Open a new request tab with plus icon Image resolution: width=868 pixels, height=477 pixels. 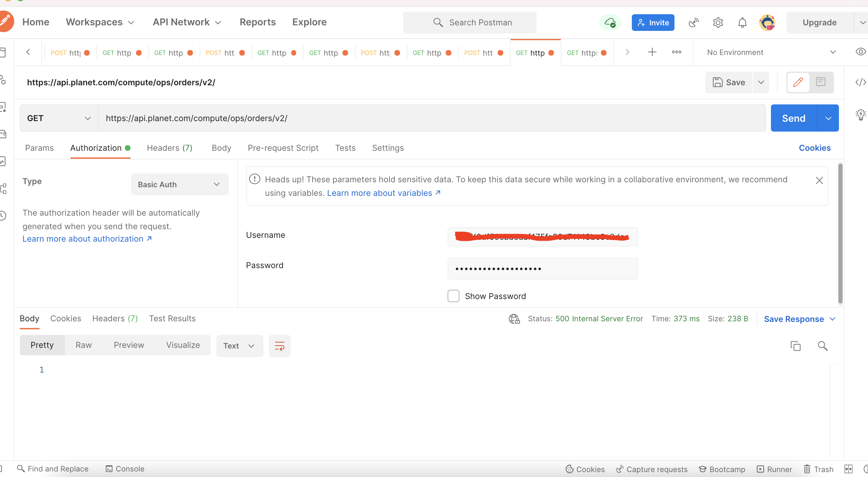[652, 52]
